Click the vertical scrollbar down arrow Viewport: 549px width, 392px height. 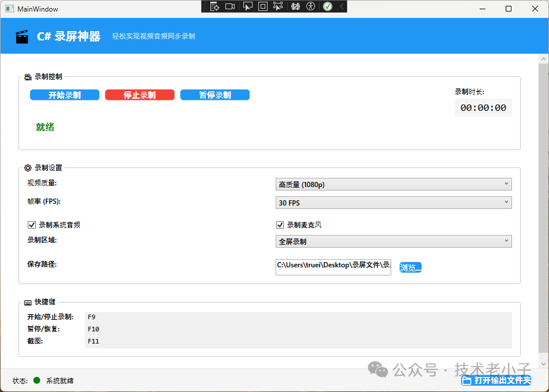pyautogui.click(x=543, y=364)
